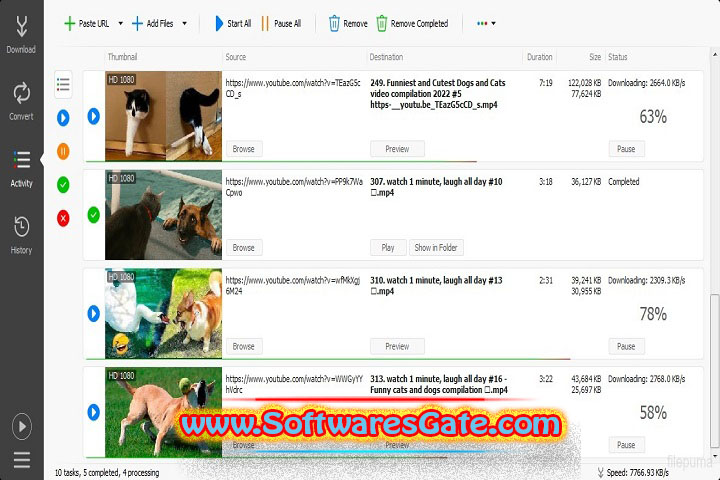The image size is (720, 480).
Task: Sort by Duration column header
Action: tap(540, 57)
